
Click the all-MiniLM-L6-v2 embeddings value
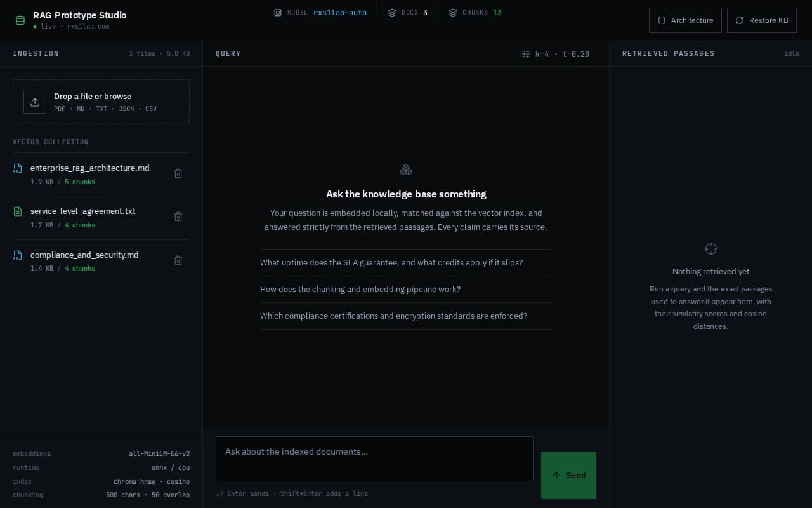pos(159,454)
